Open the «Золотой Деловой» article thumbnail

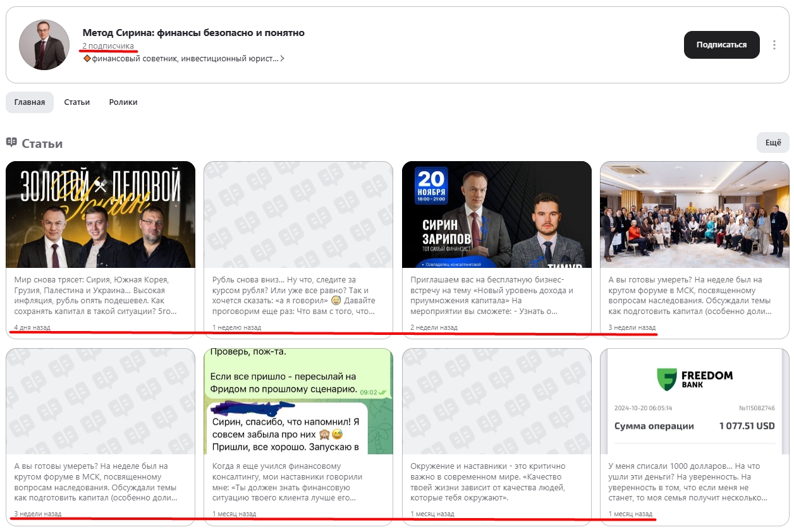[x=101, y=214]
